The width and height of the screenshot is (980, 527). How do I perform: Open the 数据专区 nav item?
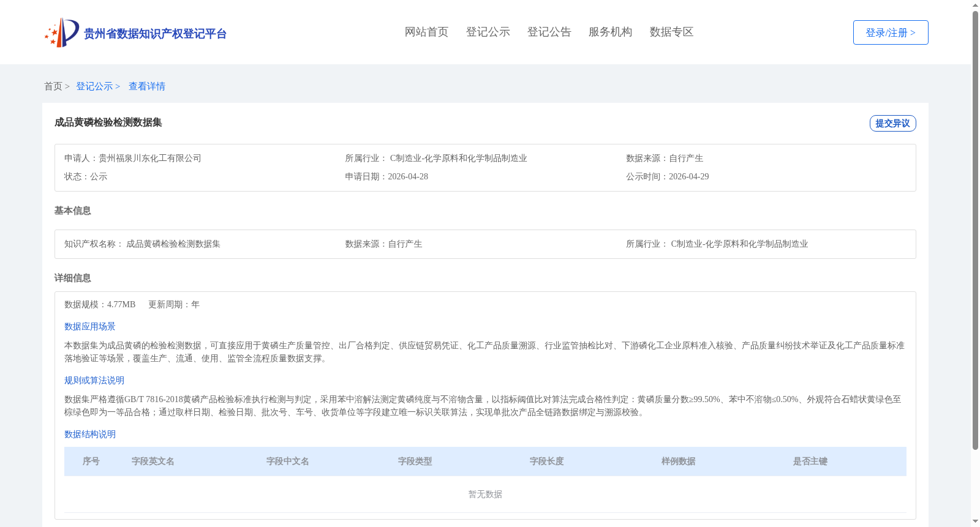pyautogui.click(x=671, y=32)
